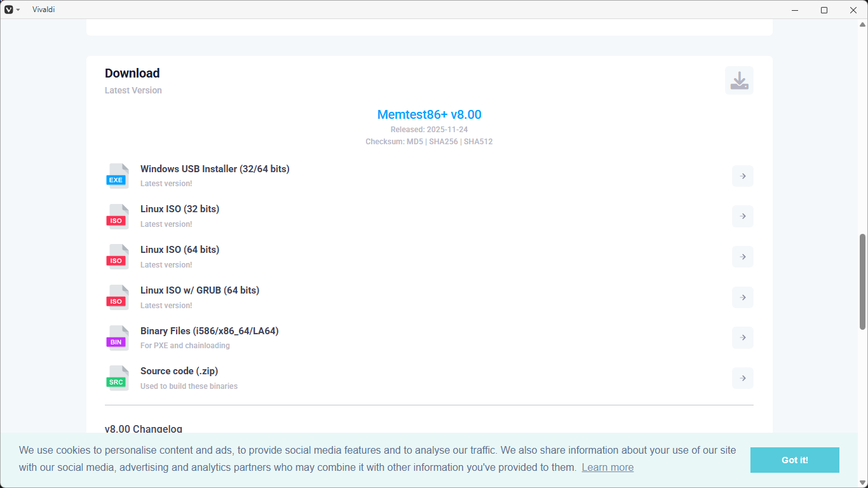Screen dimensions: 868x488
Task: Click the download tray icon beside Download heading
Action: coord(739,81)
